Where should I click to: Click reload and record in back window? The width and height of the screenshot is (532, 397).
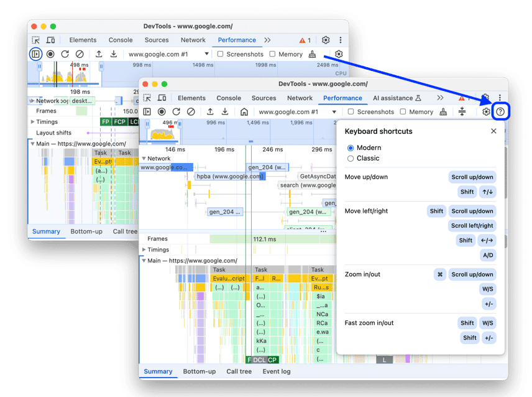(x=65, y=54)
